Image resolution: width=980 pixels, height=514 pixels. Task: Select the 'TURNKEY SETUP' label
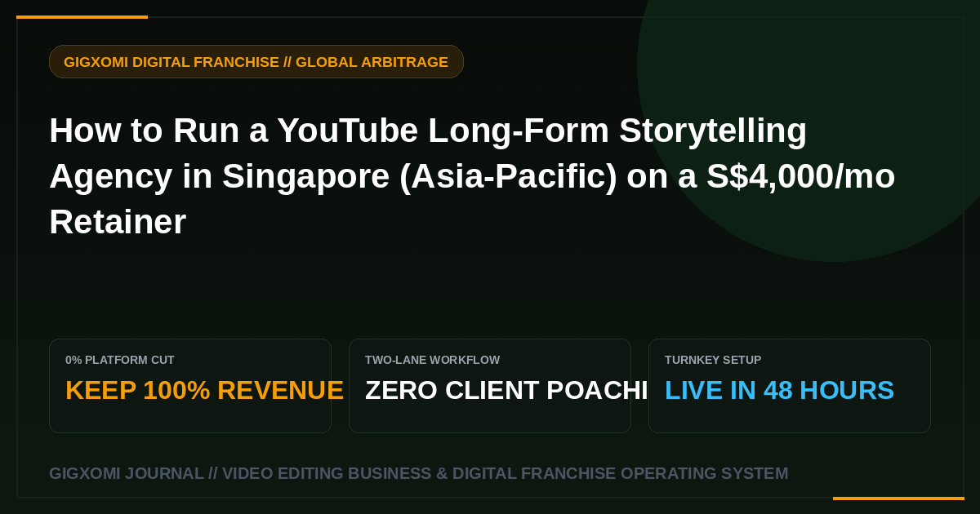713,360
